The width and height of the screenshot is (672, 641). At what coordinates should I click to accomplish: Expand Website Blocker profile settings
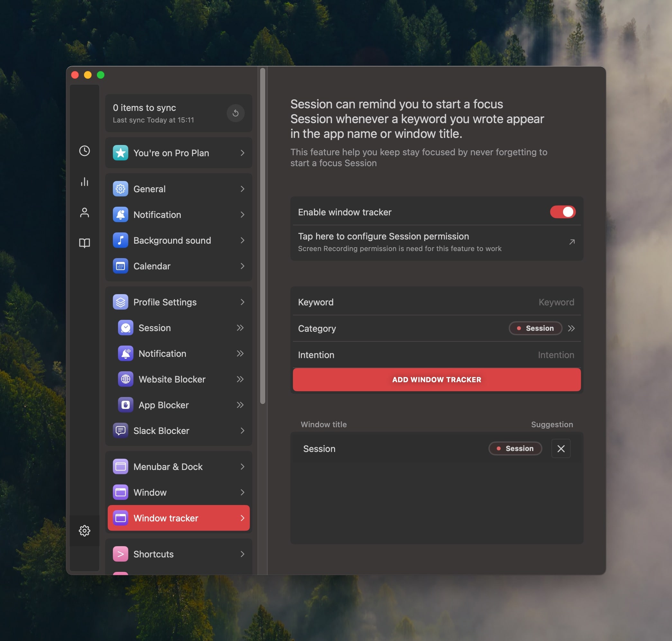click(x=240, y=379)
